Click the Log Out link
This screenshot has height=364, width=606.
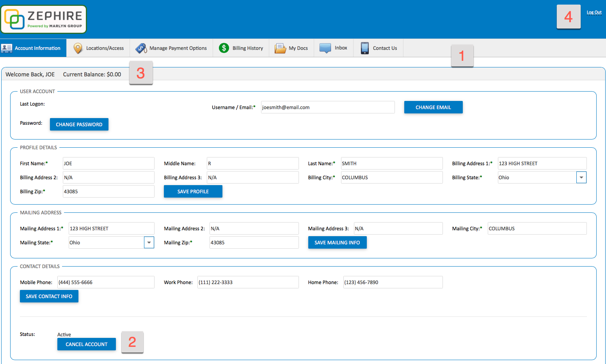tap(594, 12)
